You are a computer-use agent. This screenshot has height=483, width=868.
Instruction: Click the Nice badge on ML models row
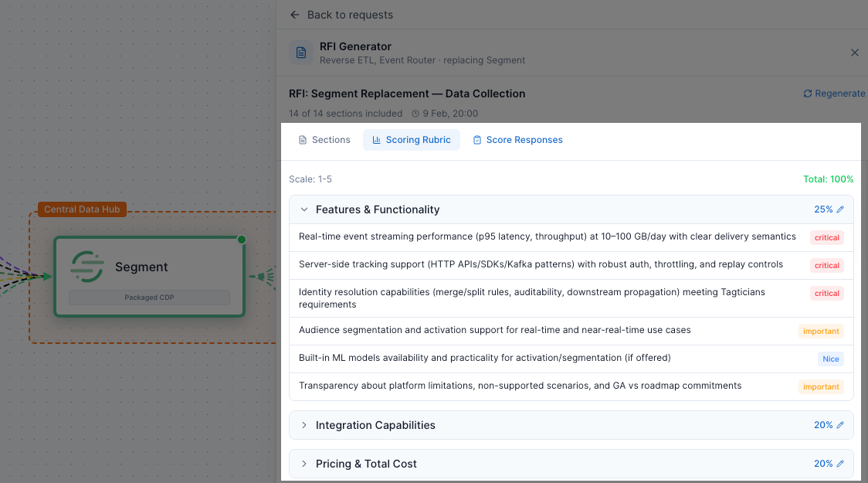830,359
